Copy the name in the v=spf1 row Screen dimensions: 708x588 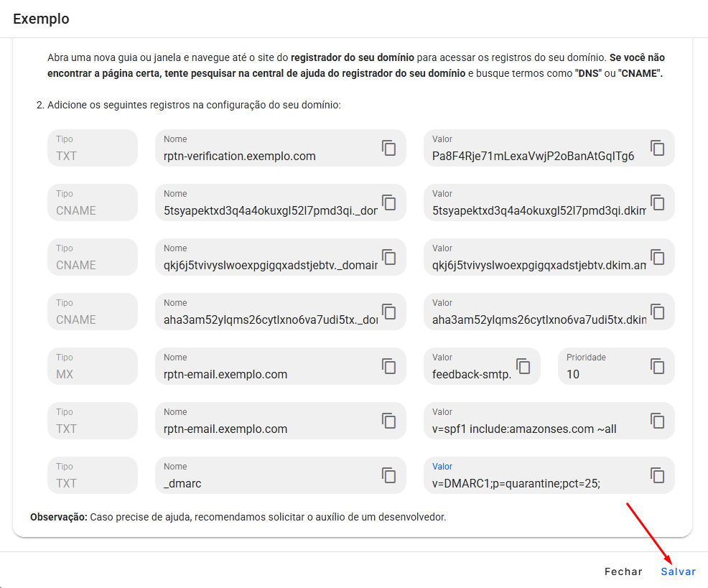[x=388, y=421]
